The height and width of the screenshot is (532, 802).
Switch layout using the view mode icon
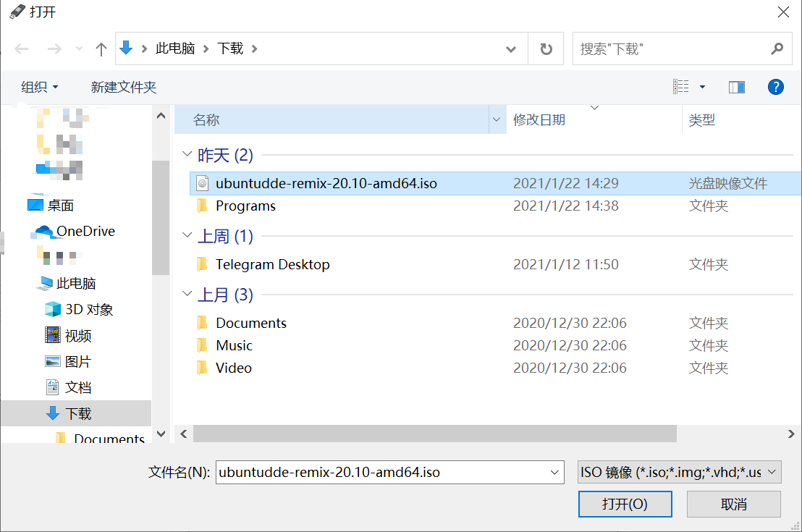[x=680, y=86]
